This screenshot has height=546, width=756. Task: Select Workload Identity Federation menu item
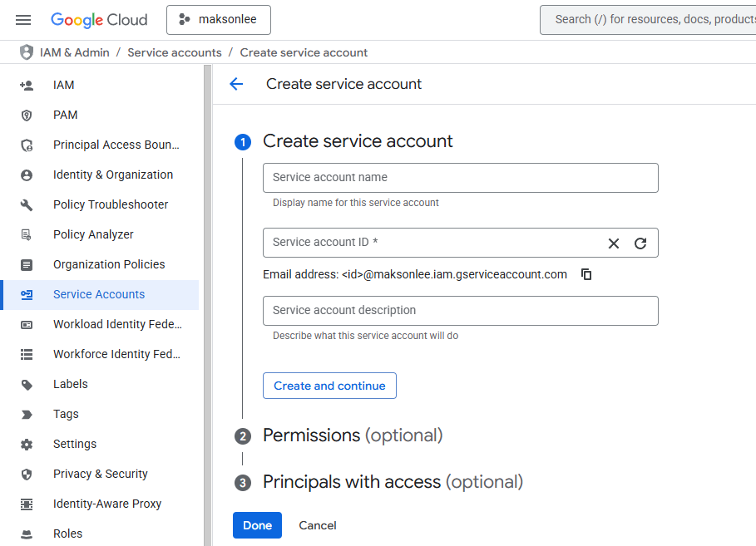coord(116,324)
